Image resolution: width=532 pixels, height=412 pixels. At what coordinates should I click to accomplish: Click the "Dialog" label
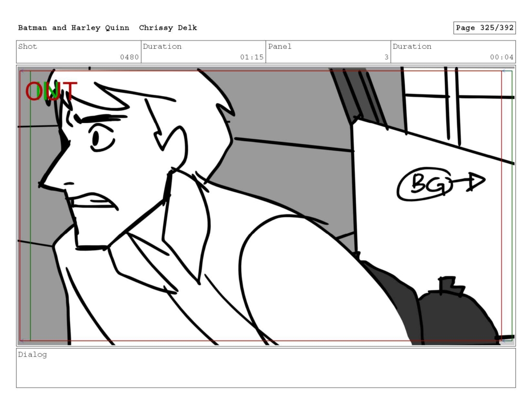33,355
